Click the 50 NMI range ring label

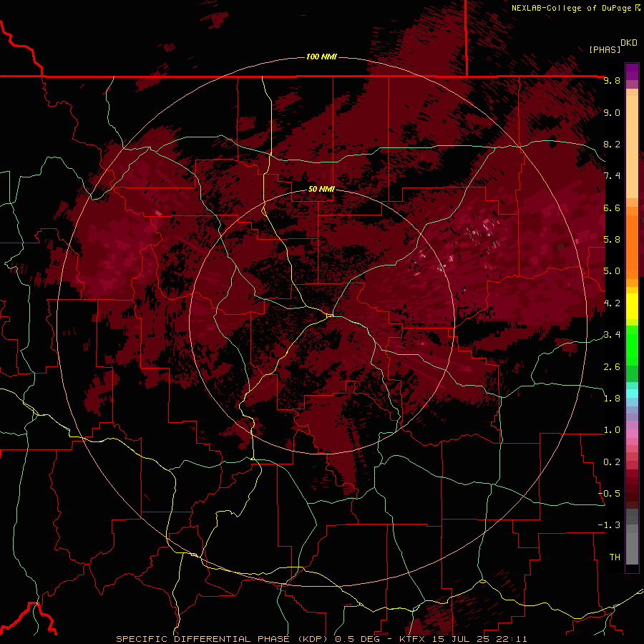pyautogui.click(x=321, y=190)
